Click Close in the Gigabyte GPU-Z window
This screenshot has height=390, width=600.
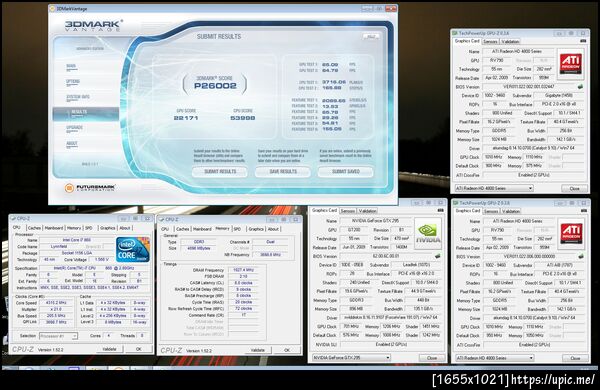[574, 189]
